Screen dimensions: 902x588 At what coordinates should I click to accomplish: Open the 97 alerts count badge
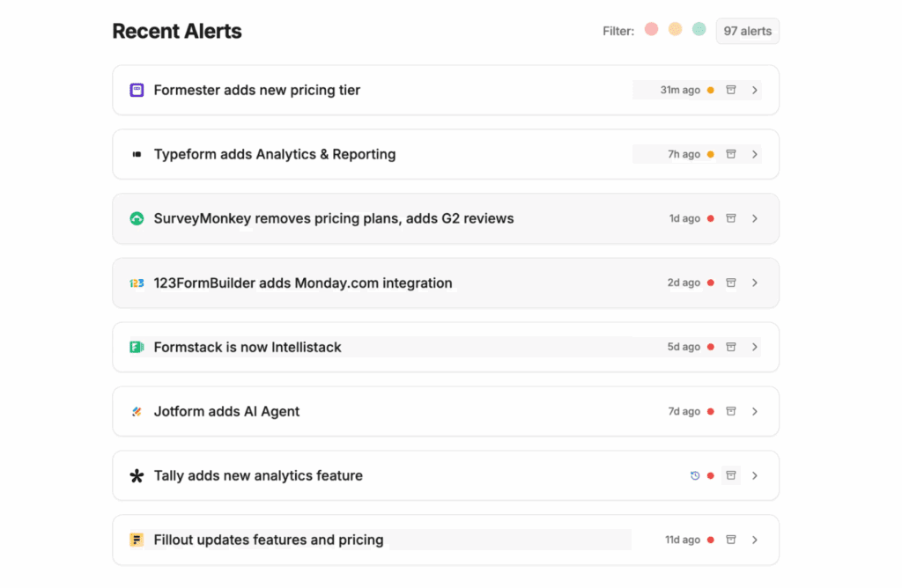click(x=747, y=31)
